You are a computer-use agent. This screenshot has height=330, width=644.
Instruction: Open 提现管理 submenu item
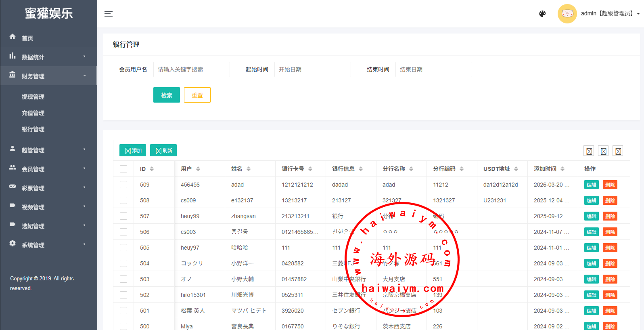pos(33,97)
